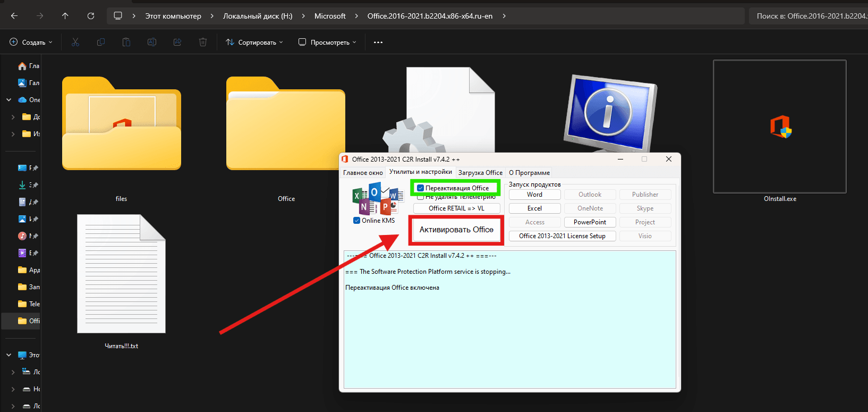The width and height of the screenshot is (868, 412).
Task: Collapse the OneDrive tree node
Action: pyautogui.click(x=9, y=100)
